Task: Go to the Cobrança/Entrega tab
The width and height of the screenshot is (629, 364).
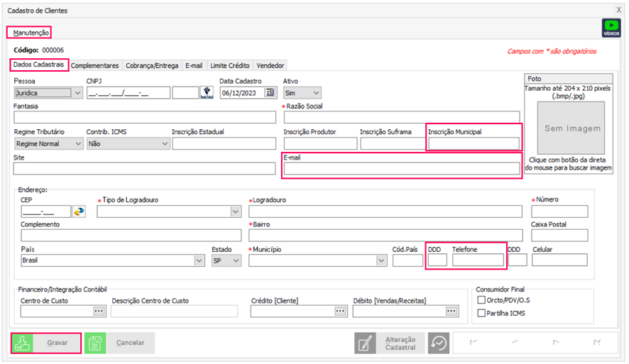Action: point(152,65)
